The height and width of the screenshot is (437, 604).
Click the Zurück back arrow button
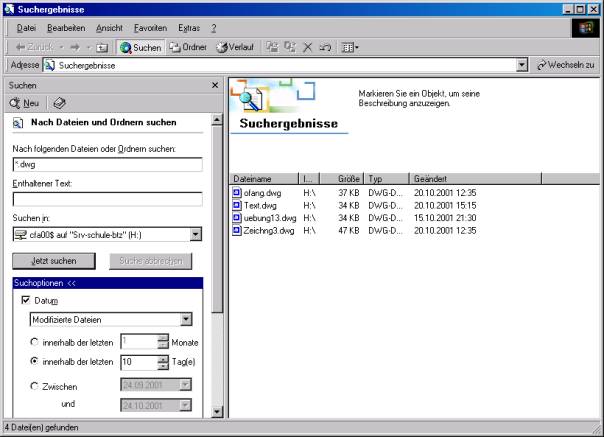[x=34, y=47]
